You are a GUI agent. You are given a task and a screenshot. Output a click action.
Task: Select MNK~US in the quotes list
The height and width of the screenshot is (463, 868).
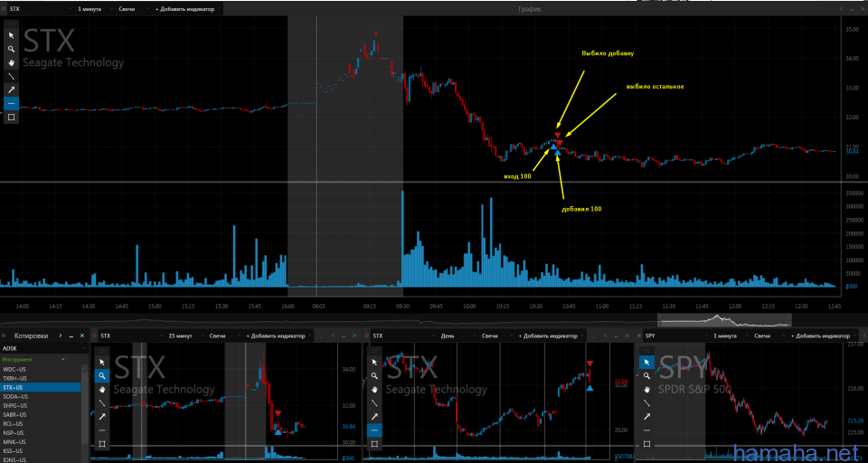[x=41, y=442]
